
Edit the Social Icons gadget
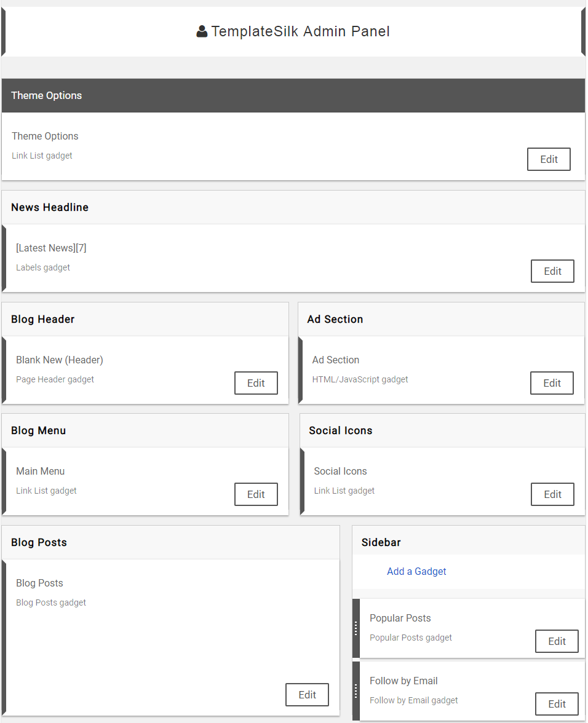pyautogui.click(x=552, y=494)
